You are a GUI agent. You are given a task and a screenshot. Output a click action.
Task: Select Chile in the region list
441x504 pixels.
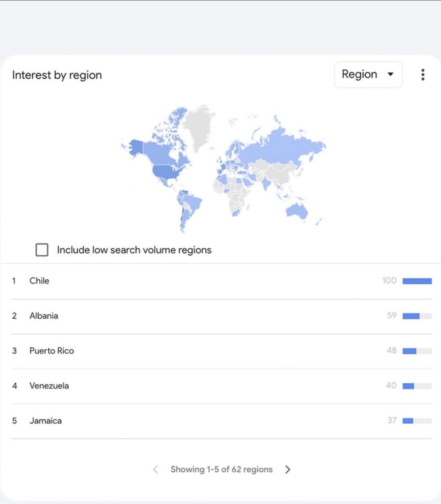[x=222, y=281]
